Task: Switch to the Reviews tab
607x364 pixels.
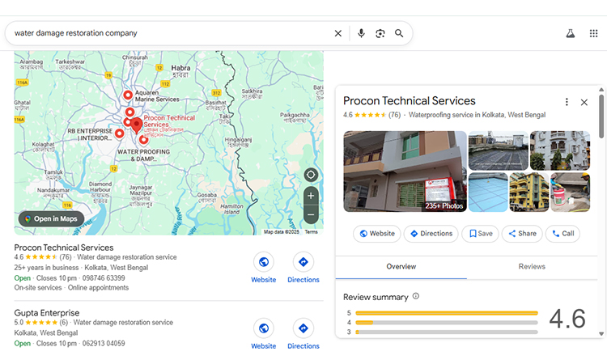Action: (x=532, y=266)
